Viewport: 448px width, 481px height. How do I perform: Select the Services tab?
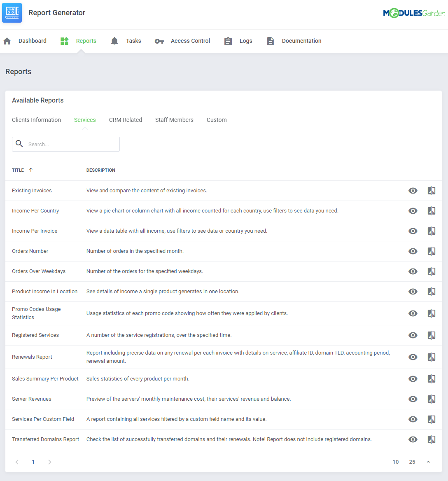85,120
